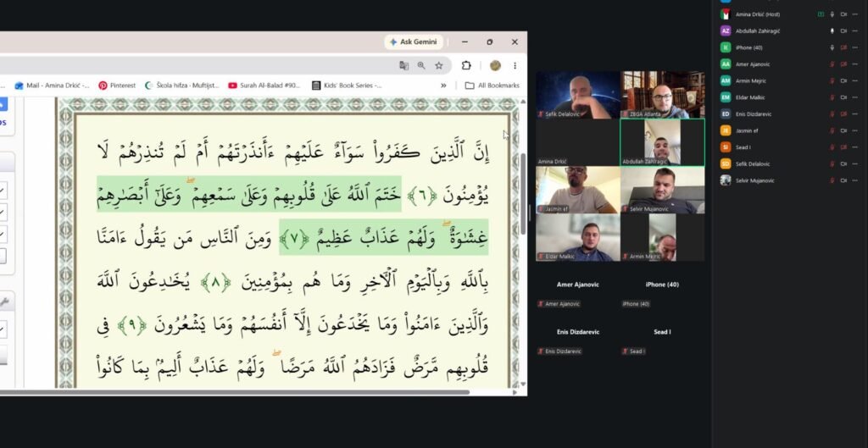
Task: Open the Chrome profile avatar
Action: (x=495, y=66)
